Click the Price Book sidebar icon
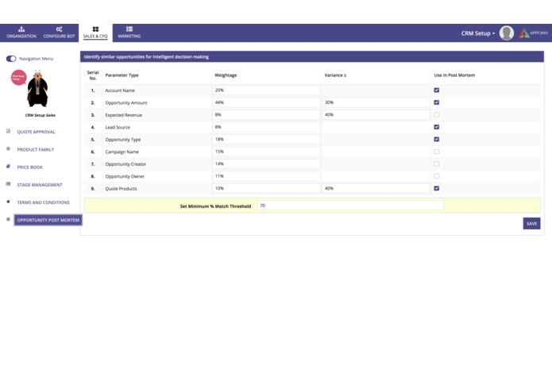The image size is (552, 392). click(8, 167)
